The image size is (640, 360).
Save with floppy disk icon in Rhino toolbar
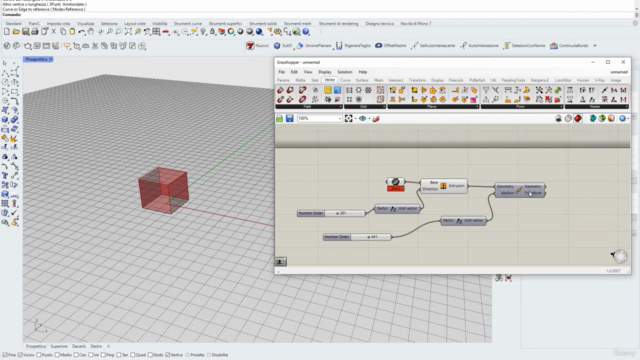(x=25, y=32)
